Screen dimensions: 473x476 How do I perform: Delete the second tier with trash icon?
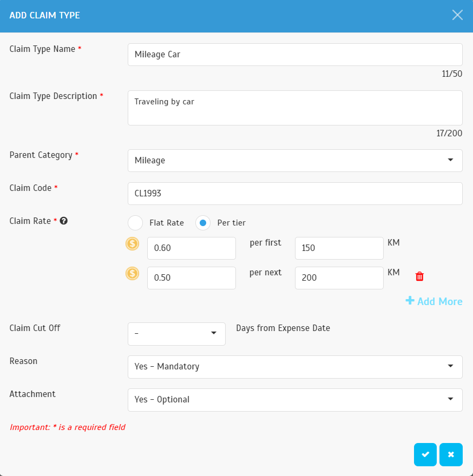(419, 276)
